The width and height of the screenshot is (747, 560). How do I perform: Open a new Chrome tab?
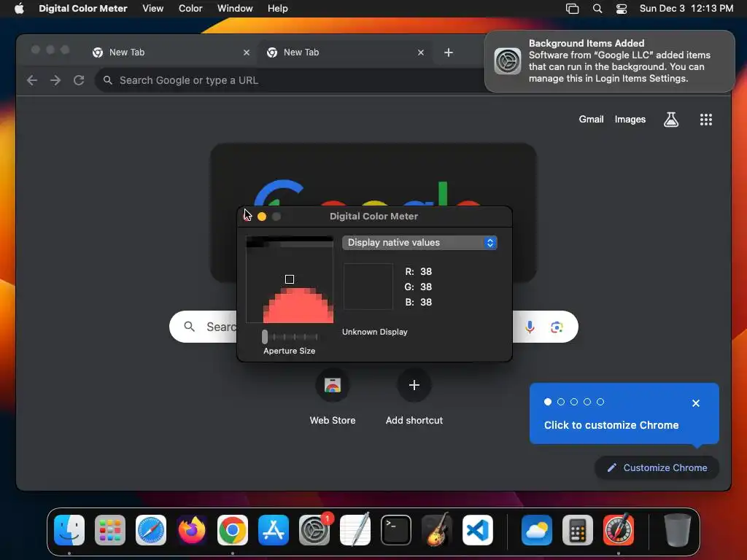[449, 52]
